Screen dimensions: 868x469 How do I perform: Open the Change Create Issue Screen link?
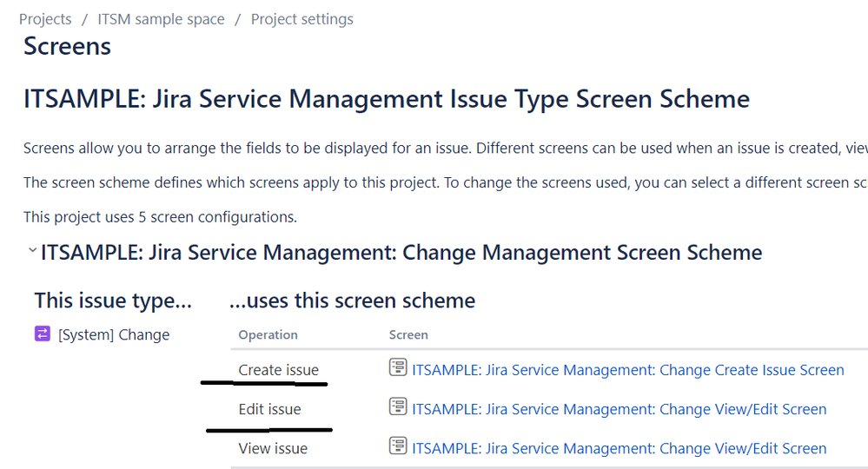coord(627,370)
